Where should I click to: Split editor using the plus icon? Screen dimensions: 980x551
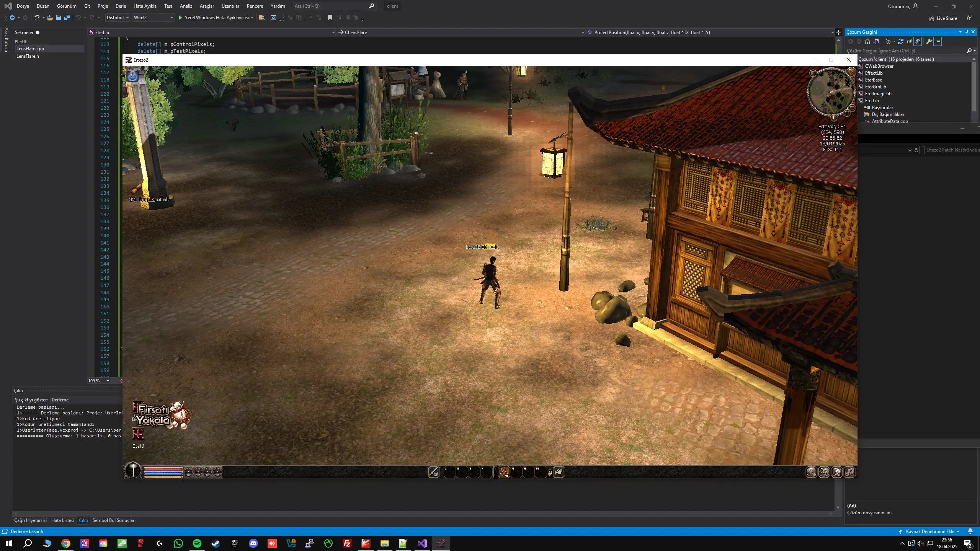pyautogui.click(x=838, y=33)
